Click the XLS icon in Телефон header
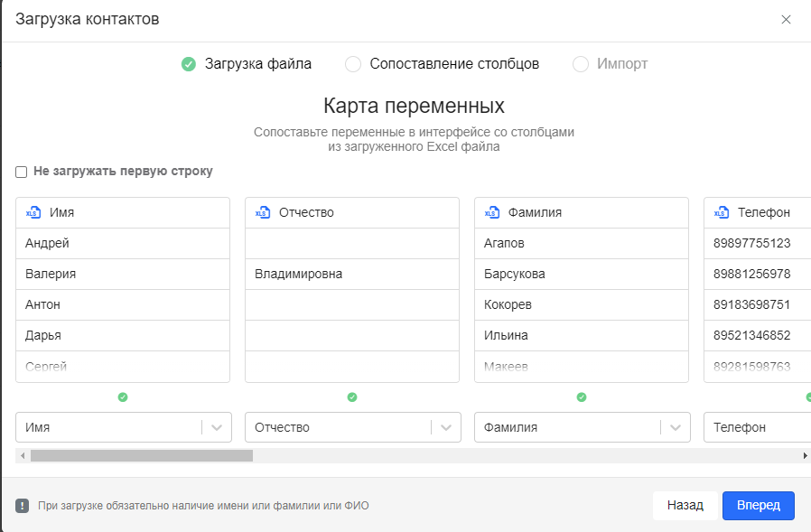This screenshot has height=532, width=811. point(722,213)
